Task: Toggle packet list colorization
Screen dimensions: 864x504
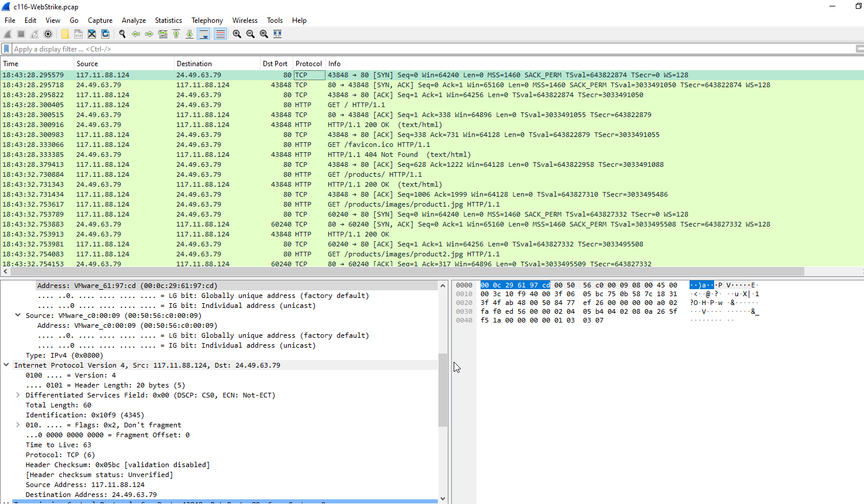Action: (220, 34)
